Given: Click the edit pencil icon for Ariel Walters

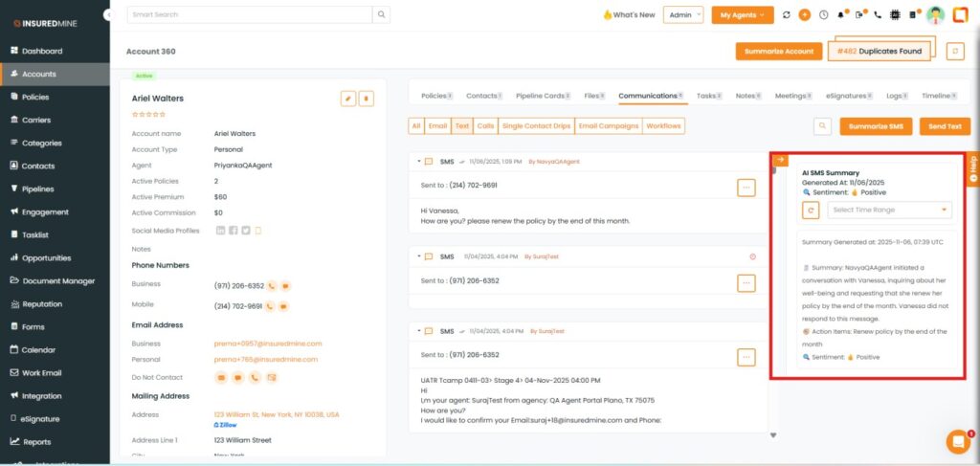Looking at the screenshot, I should tap(348, 98).
